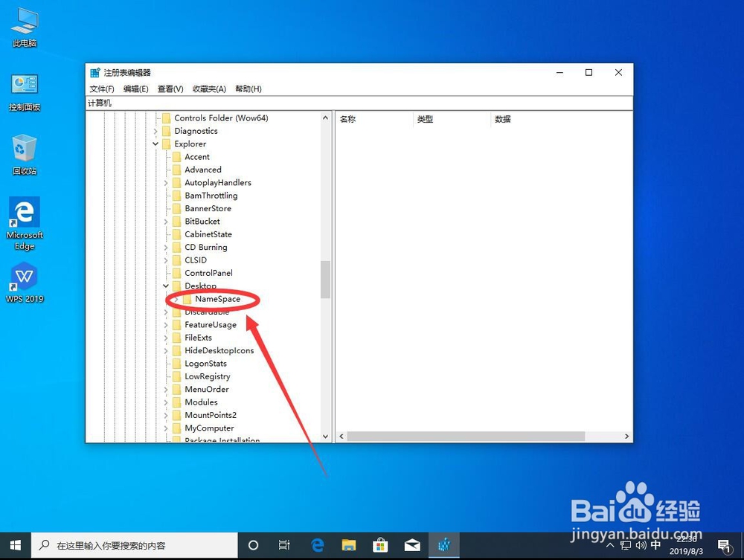
Task: Click the Registry Editor title bar icon
Action: coord(95,73)
